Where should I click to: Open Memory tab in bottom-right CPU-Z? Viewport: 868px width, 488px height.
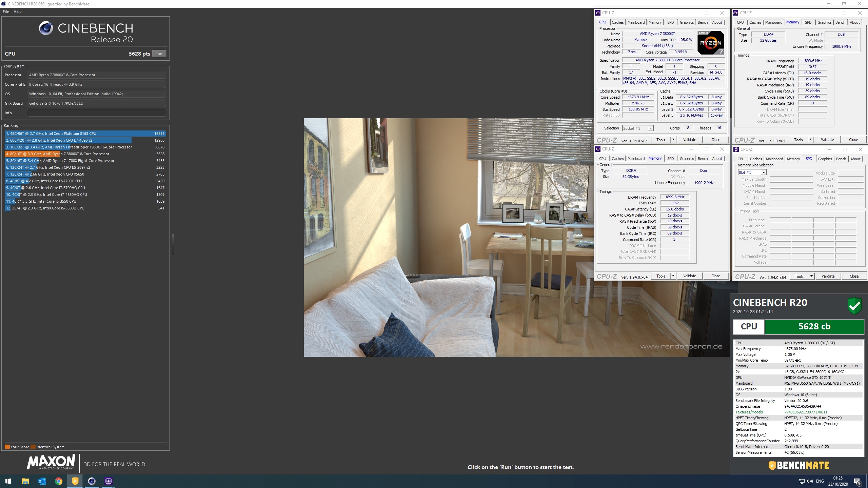[793, 159]
